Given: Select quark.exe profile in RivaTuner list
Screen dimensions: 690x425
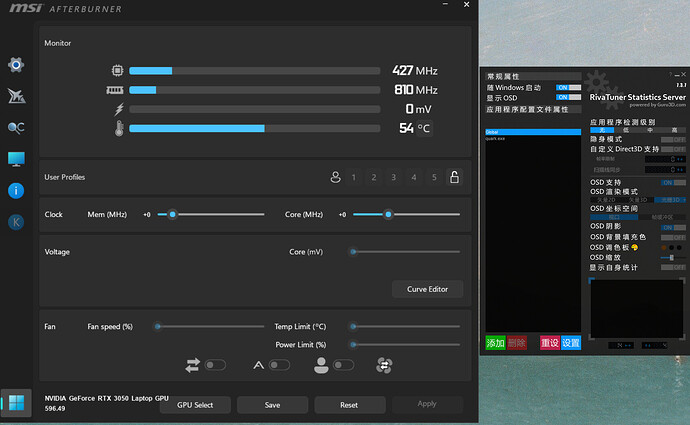Looking at the screenshot, I should pos(533,139).
